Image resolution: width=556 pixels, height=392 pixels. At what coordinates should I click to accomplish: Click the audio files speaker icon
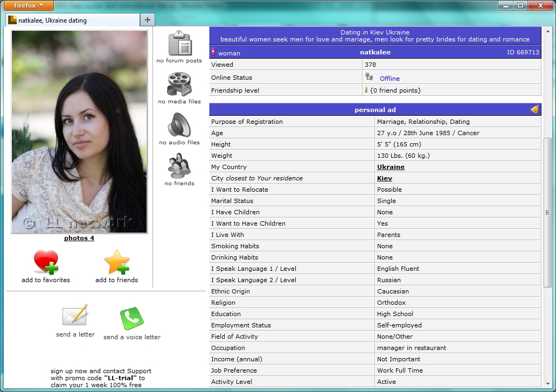click(179, 125)
